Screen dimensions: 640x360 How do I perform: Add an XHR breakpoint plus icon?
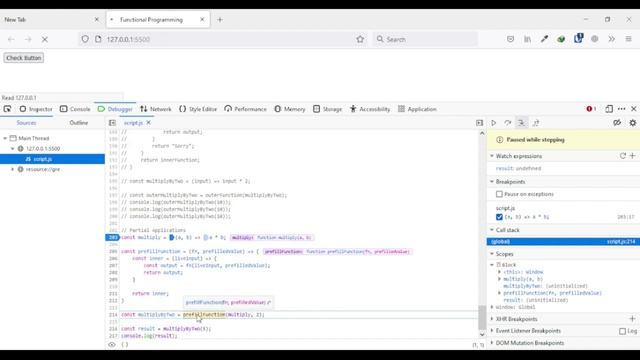pyautogui.click(x=633, y=319)
